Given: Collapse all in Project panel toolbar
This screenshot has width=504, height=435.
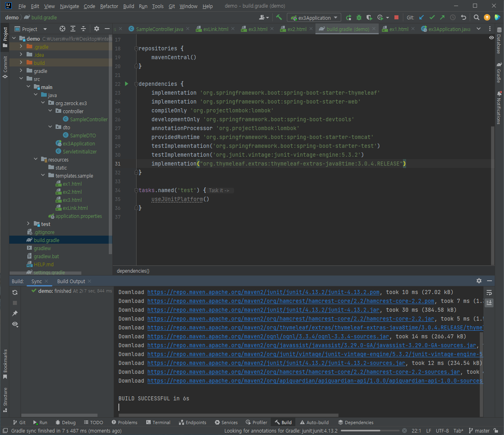Looking at the screenshot, I should click(83, 29).
